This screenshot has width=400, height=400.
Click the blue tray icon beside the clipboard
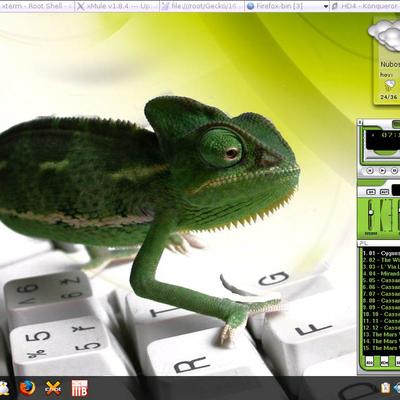397,388
